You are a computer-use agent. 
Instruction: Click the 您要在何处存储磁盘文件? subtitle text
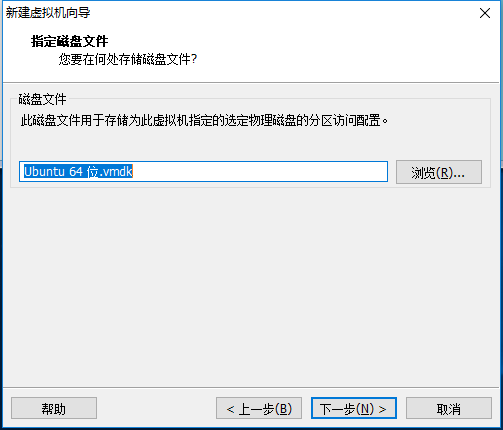point(128,60)
